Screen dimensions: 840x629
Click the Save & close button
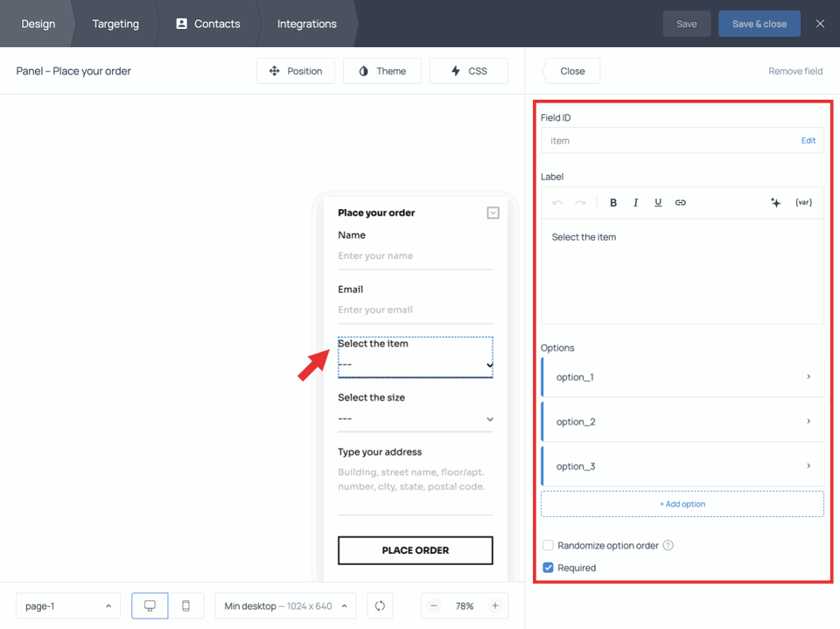[759, 24]
